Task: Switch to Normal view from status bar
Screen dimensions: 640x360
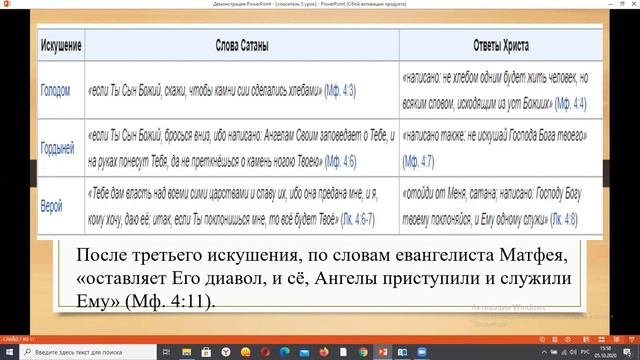Action: pyautogui.click(x=587, y=339)
